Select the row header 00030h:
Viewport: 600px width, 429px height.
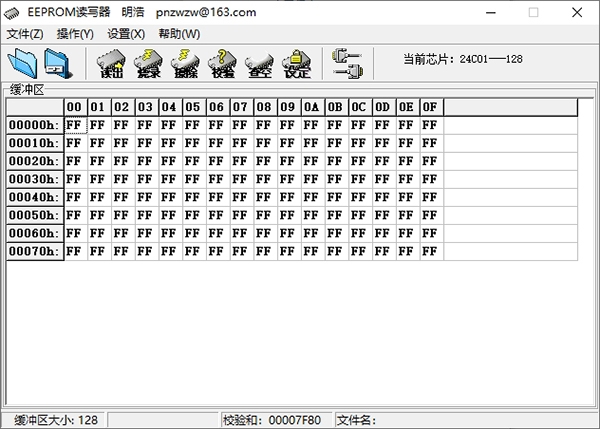(x=35, y=179)
